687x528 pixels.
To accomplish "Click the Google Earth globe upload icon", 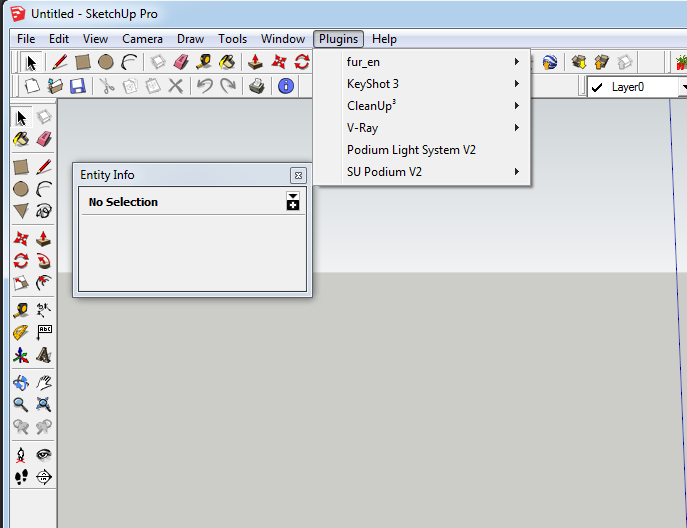I will 549,62.
